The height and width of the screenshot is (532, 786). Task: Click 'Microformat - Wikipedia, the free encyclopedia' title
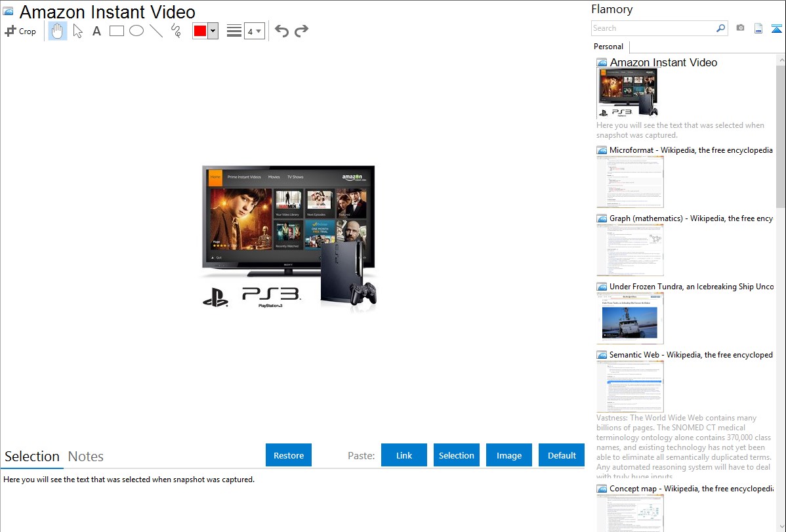coord(691,150)
